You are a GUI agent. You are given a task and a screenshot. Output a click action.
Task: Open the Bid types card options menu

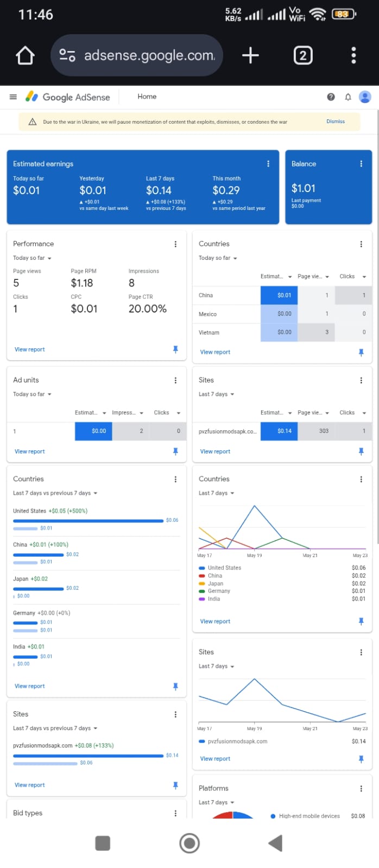(175, 813)
